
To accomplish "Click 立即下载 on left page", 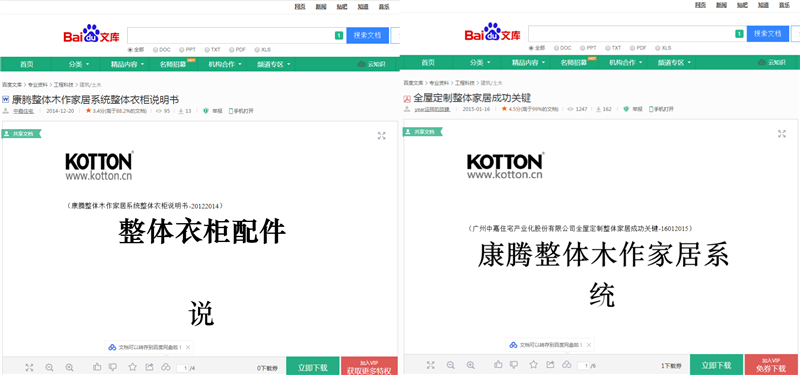I will point(313,366).
